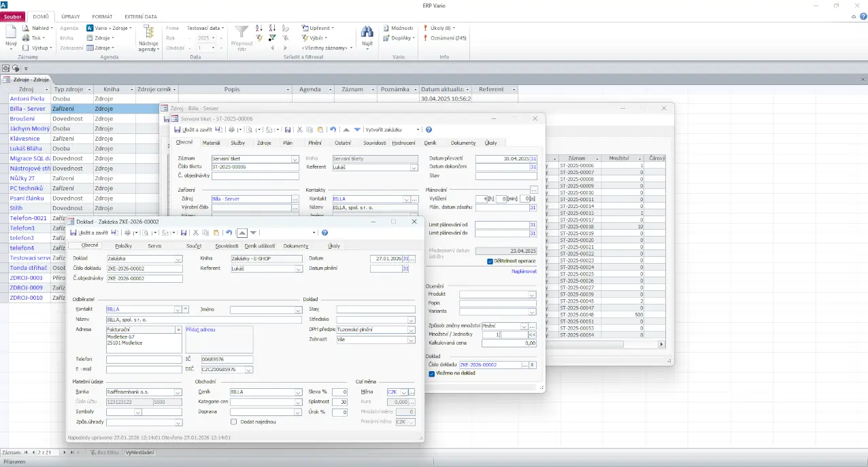Screen dimensions: 868x467
Task: Open the Ceník BILLA dropdown
Action: tap(298, 392)
